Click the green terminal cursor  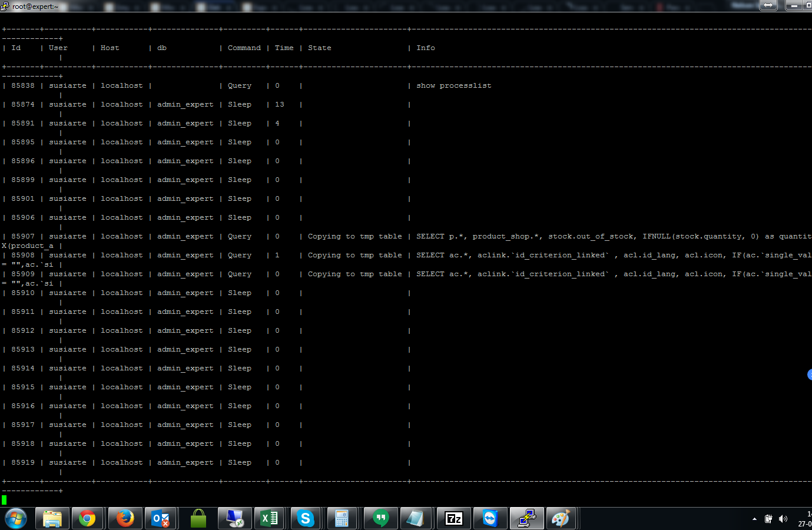4,500
